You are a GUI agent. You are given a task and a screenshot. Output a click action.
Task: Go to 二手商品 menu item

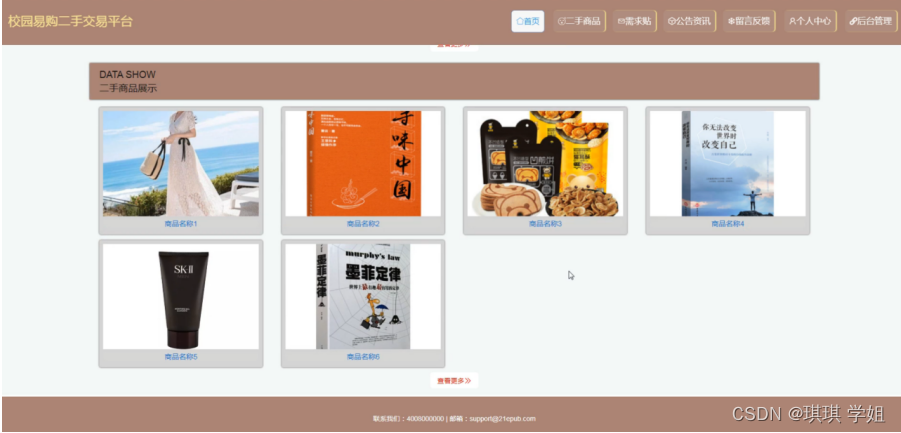(579, 21)
